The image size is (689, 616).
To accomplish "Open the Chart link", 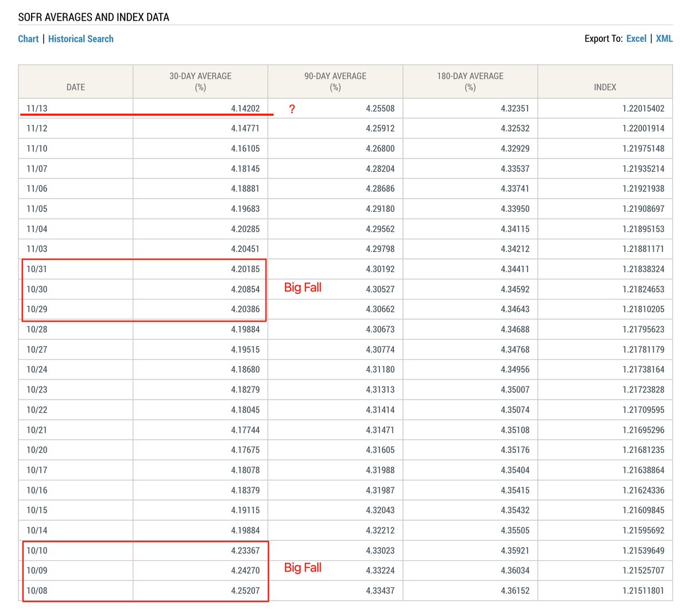I will 28,39.
